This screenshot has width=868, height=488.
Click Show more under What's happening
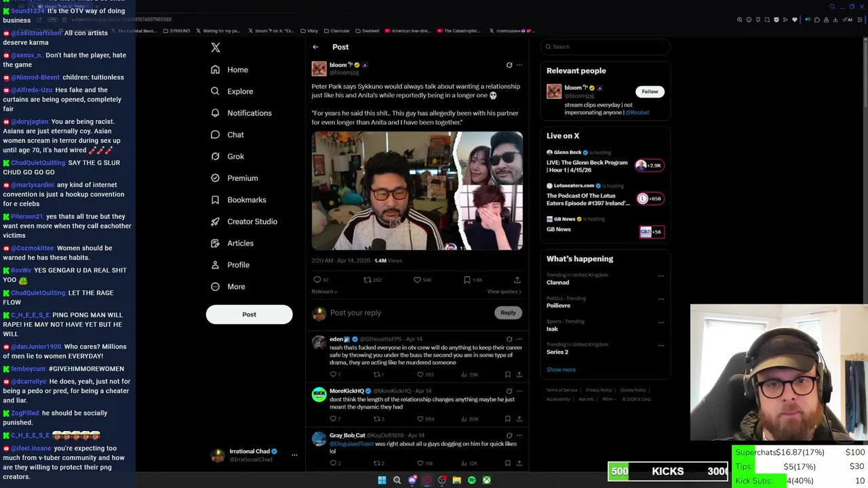(x=561, y=370)
